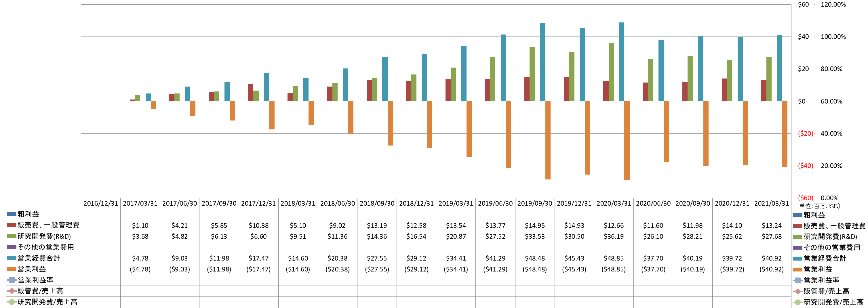Select the 2017/03/31 date column header
Image resolution: width=868 pixels, height=308 pixels.
pos(140,203)
